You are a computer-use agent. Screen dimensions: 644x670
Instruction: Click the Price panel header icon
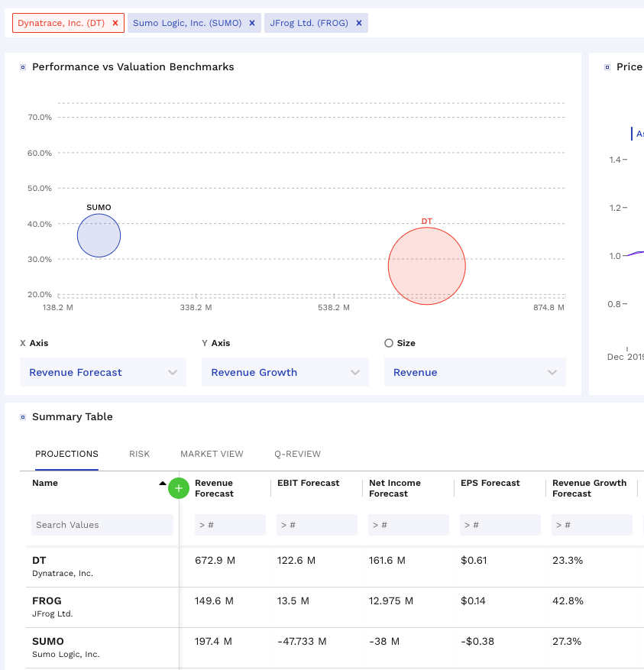tap(607, 67)
